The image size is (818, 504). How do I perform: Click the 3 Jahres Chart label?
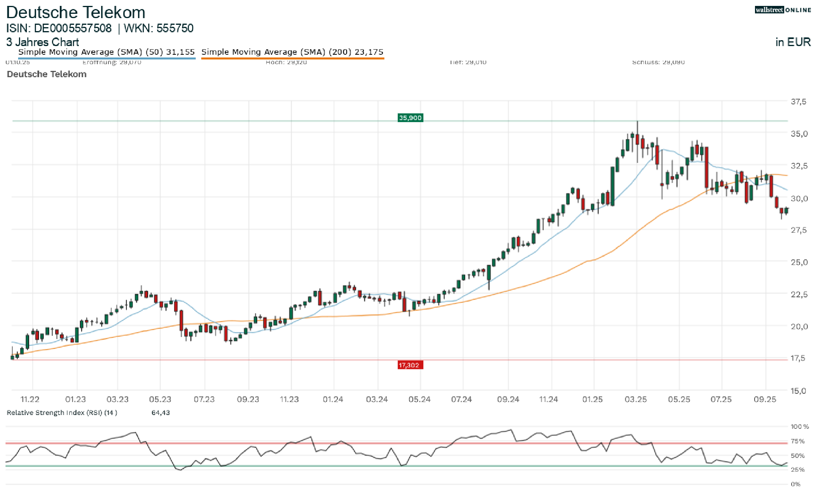43,42
